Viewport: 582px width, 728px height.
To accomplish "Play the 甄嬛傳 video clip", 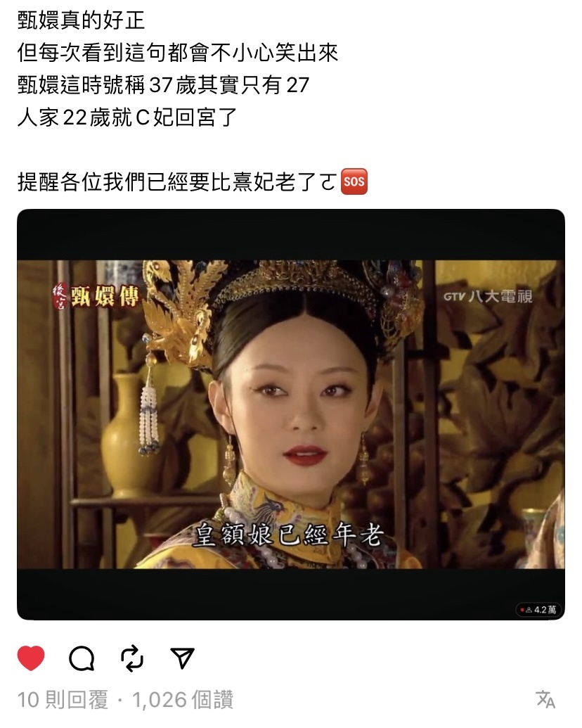I will point(291,414).
